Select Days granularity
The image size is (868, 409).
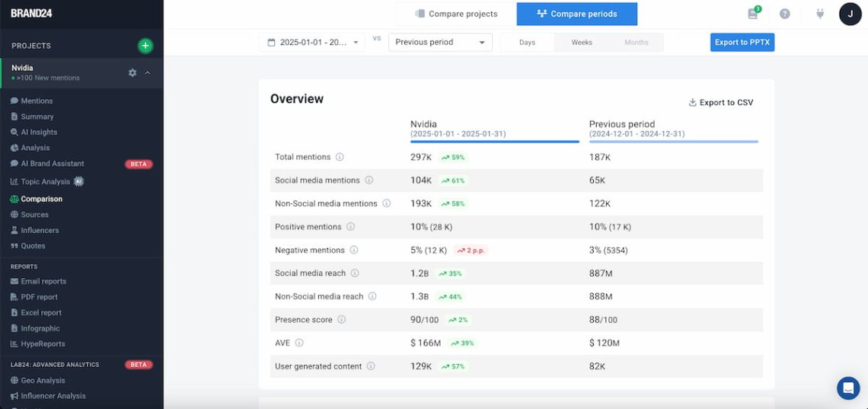[527, 42]
